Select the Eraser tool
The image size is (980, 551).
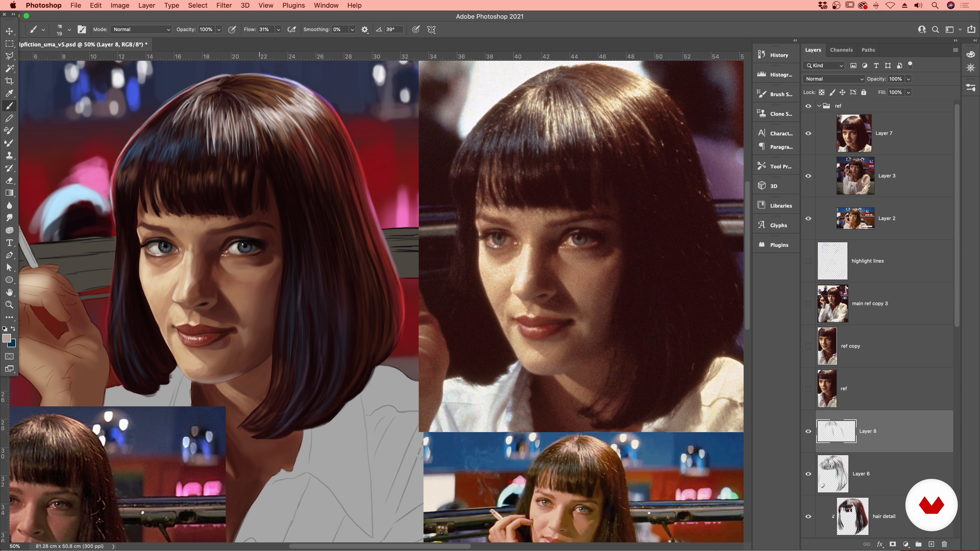pyautogui.click(x=9, y=181)
